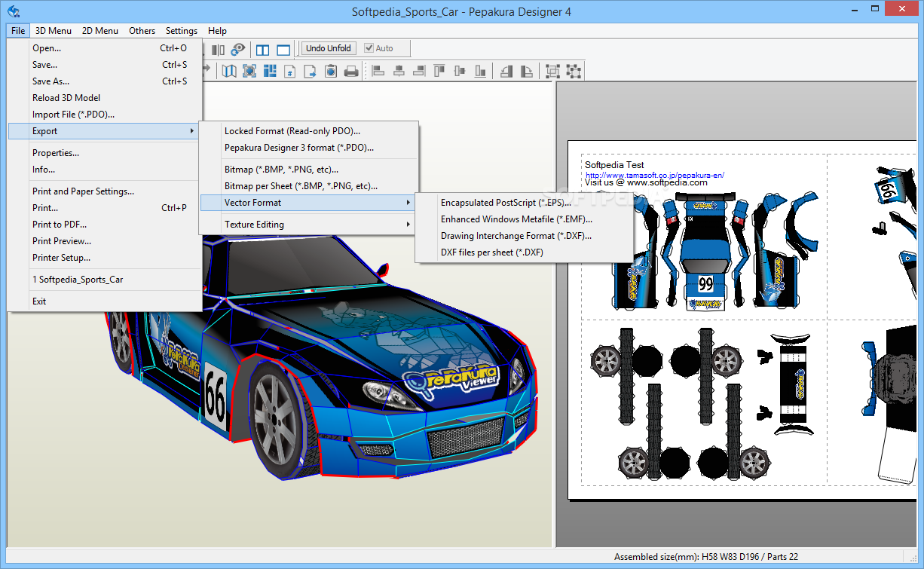Click the blue blocks arrange-parts icon
Screen dimensions: 924x569
tap(270, 71)
